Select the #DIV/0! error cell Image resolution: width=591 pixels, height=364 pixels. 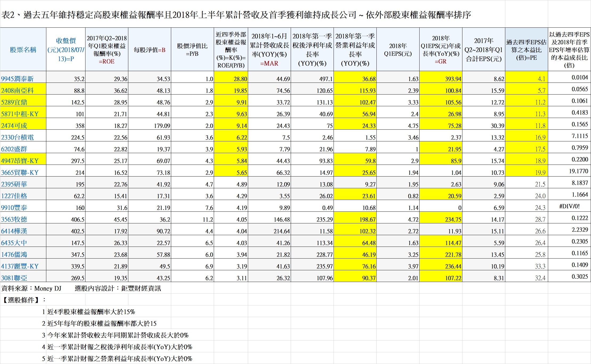point(569,206)
